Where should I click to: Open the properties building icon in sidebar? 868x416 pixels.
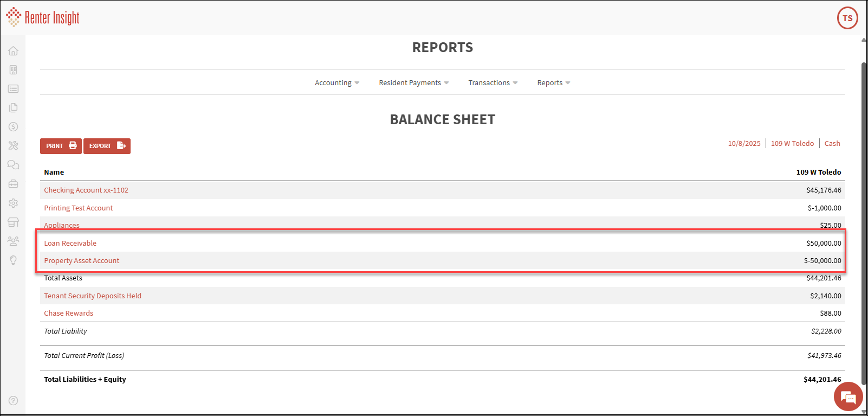click(13, 70)
